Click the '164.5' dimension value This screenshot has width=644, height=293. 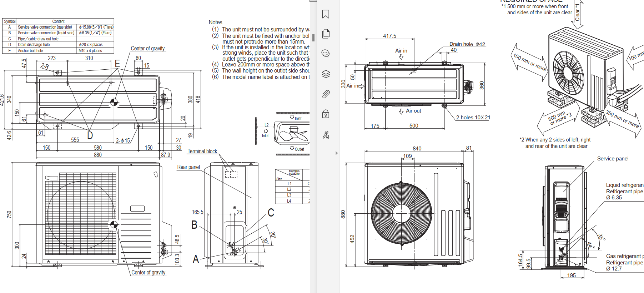[x=520, y=260]
